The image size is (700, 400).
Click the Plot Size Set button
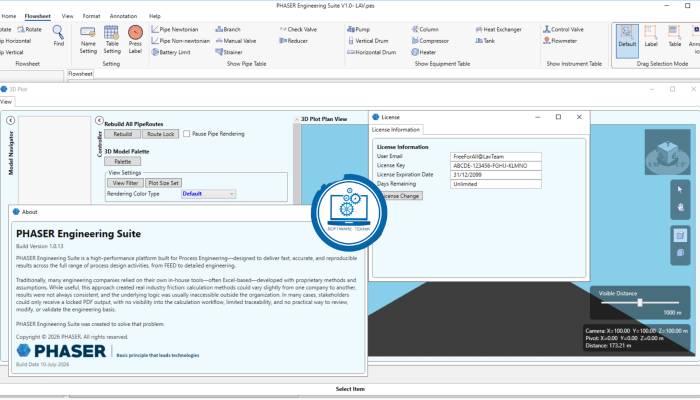[163, 183]
